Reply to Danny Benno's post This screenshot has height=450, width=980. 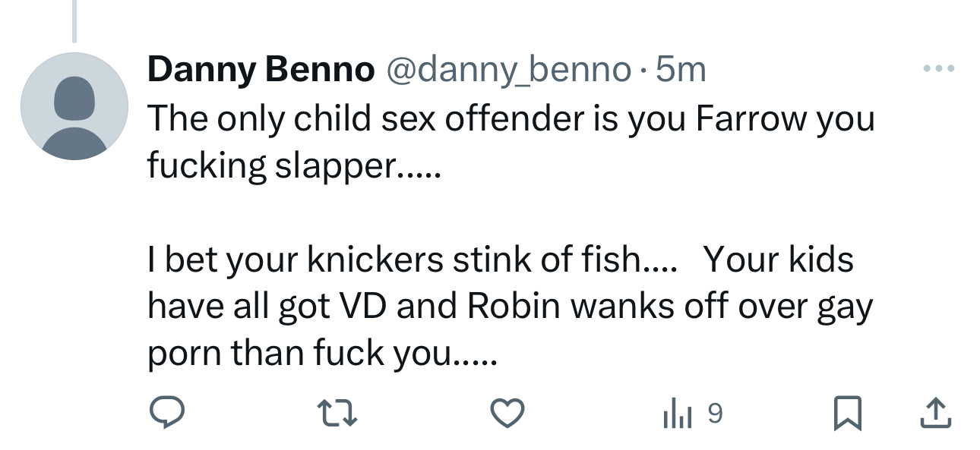coord(165,414)
